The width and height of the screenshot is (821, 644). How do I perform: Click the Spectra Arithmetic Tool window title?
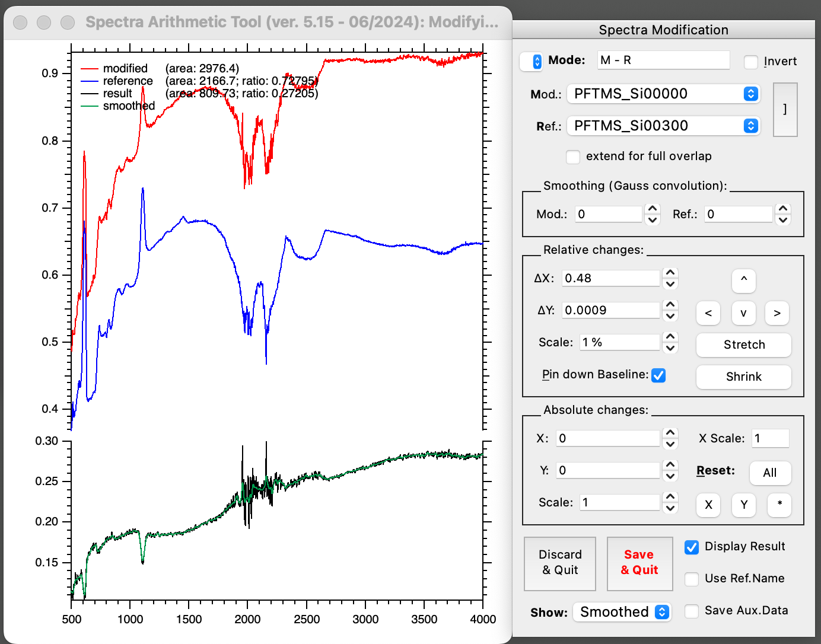point(292,22)
